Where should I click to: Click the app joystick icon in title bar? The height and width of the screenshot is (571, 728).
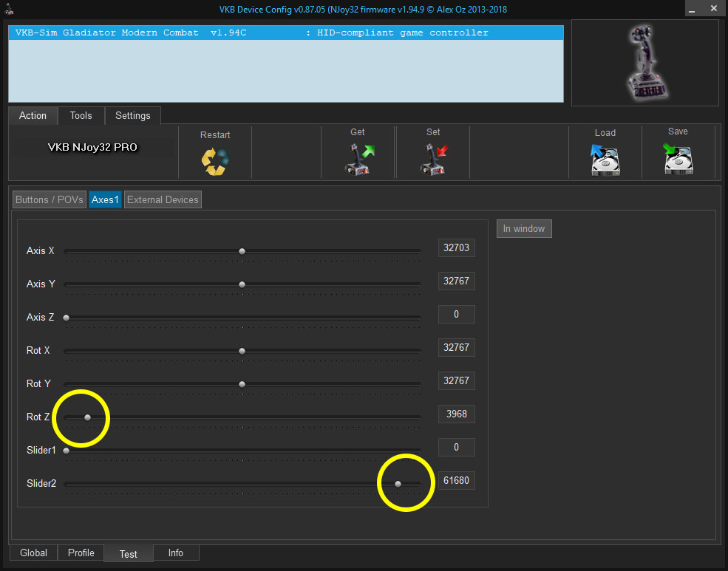(9, 10)
